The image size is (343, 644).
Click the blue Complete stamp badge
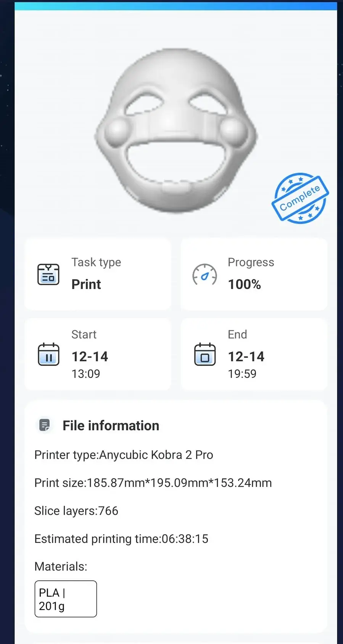point(300,198)
